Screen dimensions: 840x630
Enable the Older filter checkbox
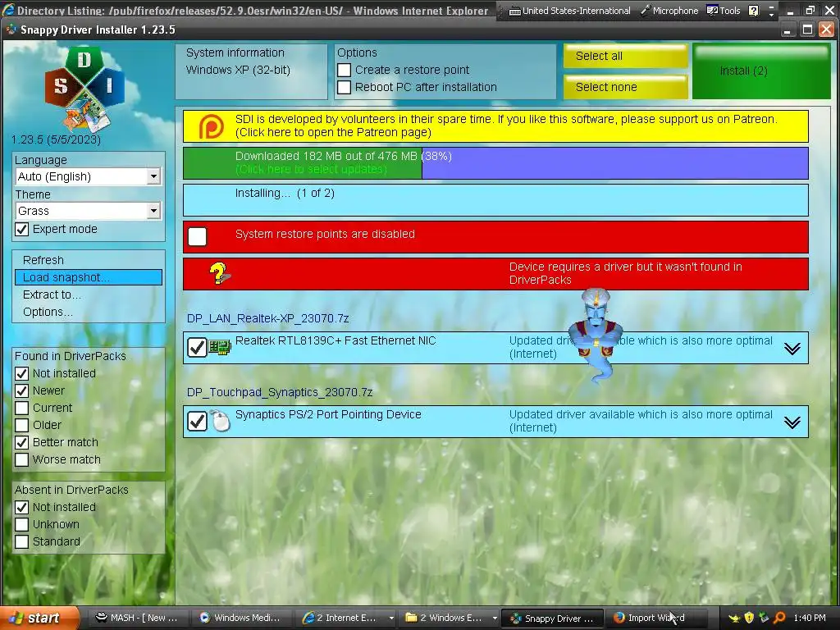tap(22, 425)
